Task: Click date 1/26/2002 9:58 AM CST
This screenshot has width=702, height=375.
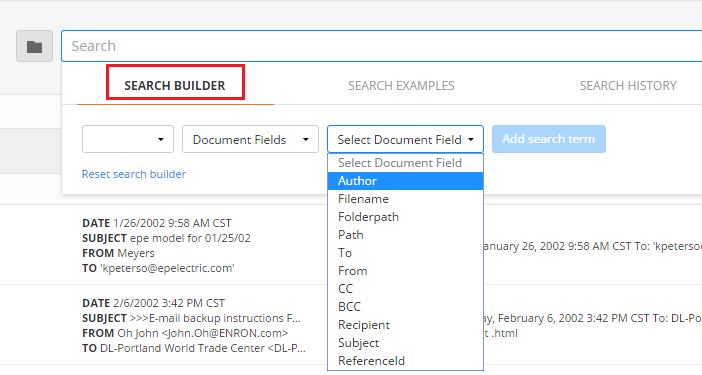Action: [x=172, y=223]
